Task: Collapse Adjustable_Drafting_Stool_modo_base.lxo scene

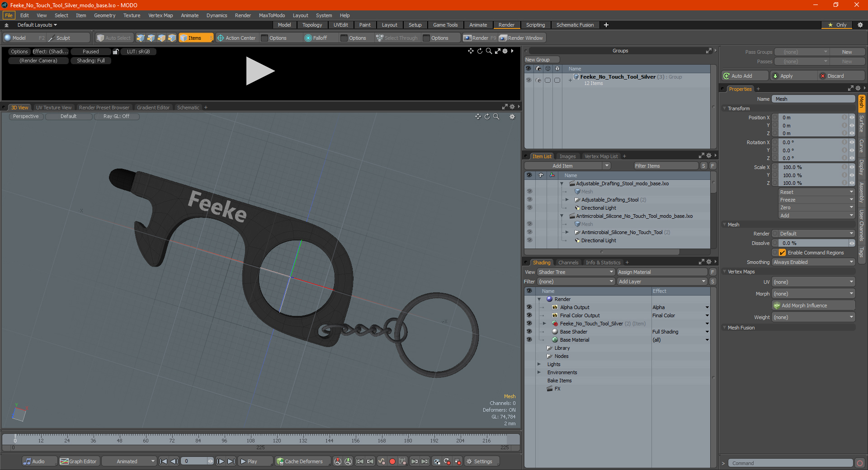Action: 562,183
